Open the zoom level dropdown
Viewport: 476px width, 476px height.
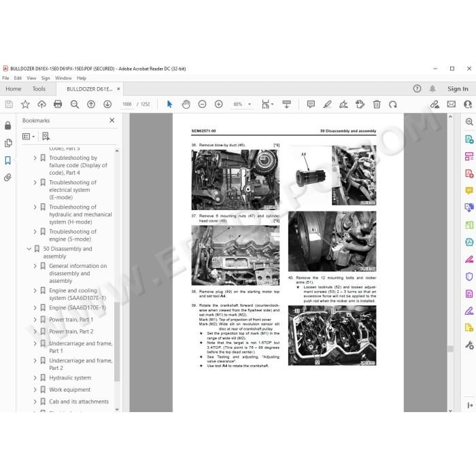click(x=250, y=105)
